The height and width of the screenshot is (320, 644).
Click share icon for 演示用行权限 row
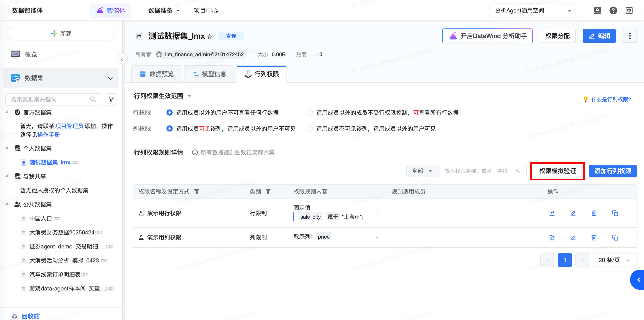coord(552,213)
